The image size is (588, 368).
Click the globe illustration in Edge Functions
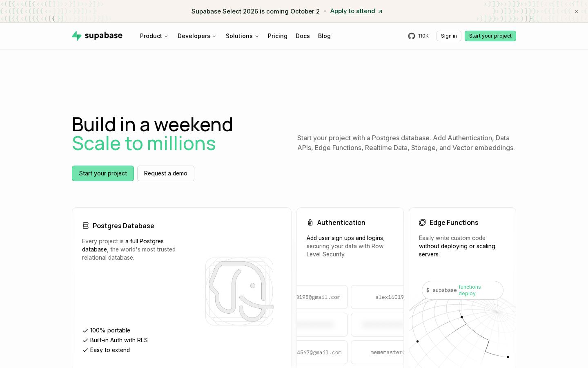click(462, 333)
